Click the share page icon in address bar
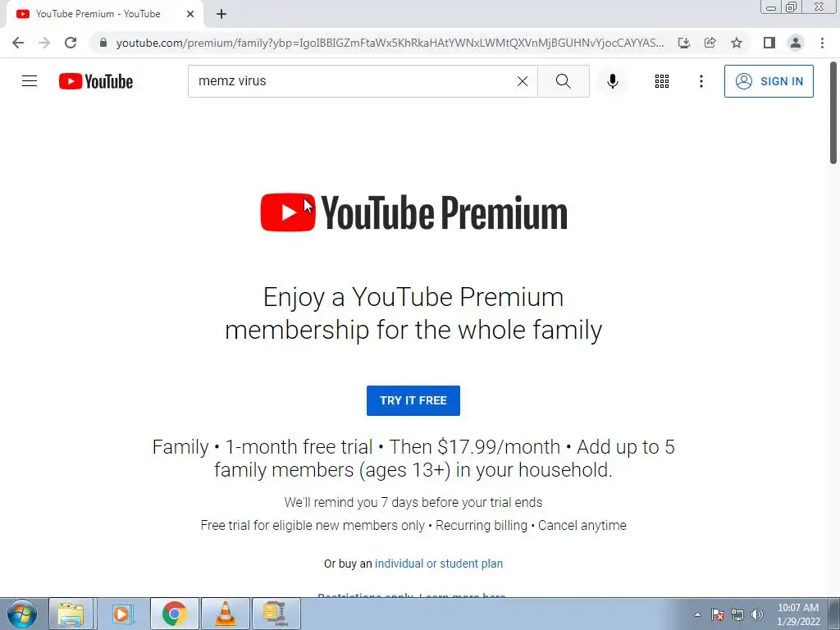Screen dimensions: 840x630 710,43
